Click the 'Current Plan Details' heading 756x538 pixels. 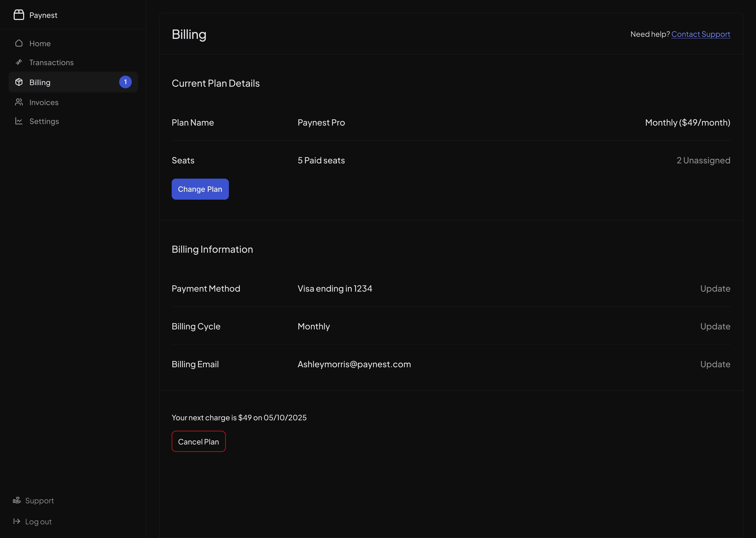pyautogui.click(x=216, y=83)
